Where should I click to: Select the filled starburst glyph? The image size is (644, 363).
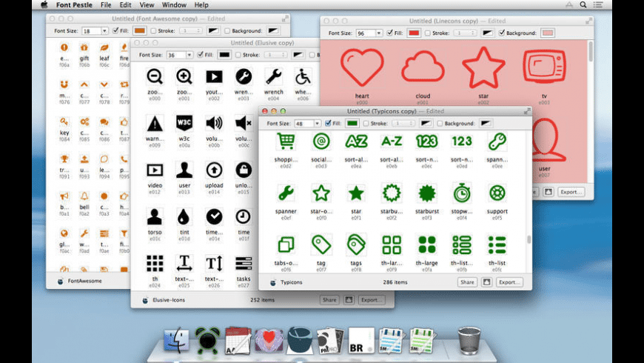point(427,193)
